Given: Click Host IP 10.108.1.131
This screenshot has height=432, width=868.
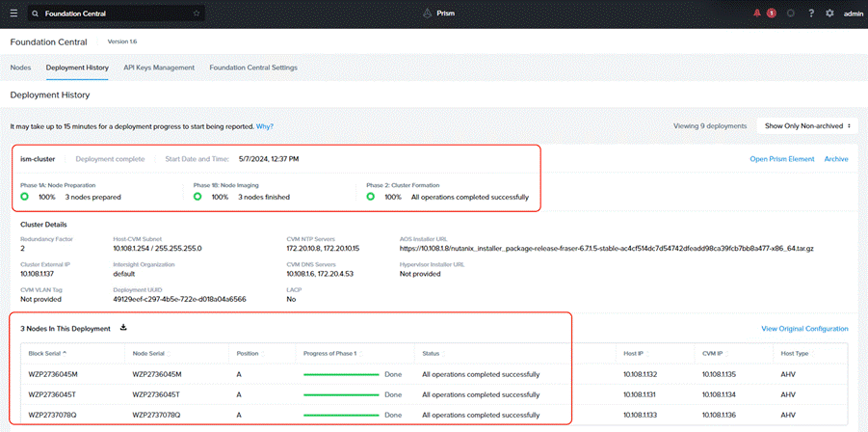Looking at the screenshot, I should click(640, 395).
